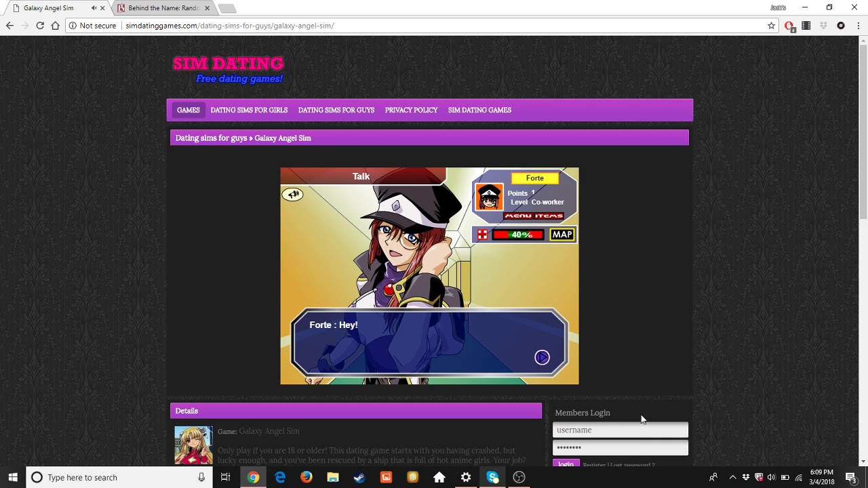
Task: Mute the Galaxy Angel Sim tab audio
Action: 94,8
